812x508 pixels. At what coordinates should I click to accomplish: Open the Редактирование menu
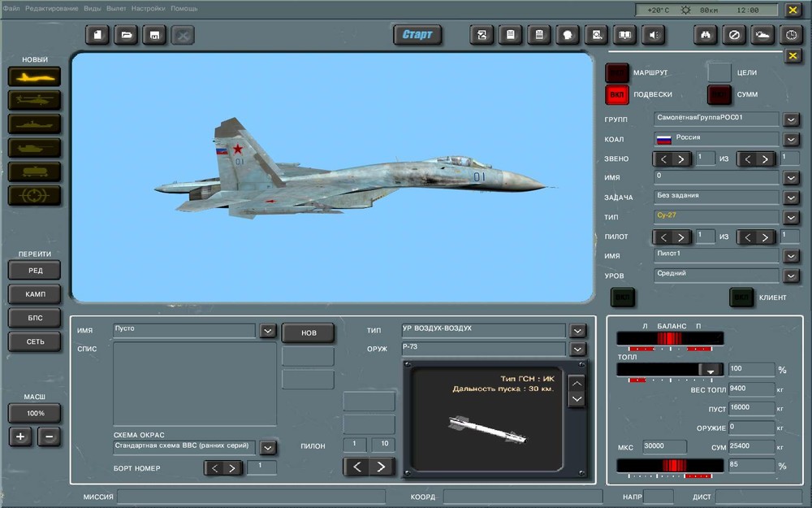[x=52, y=9]
